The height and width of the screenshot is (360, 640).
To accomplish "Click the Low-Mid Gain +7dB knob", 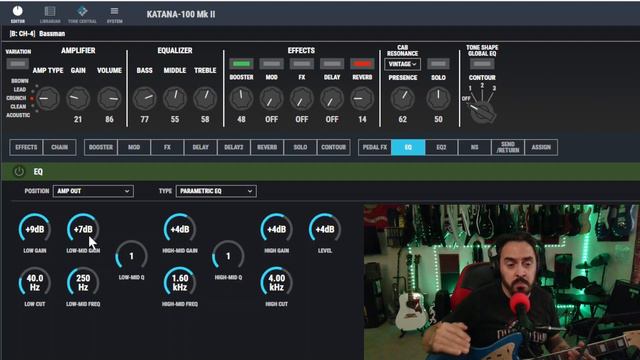I will click(83, 229).
